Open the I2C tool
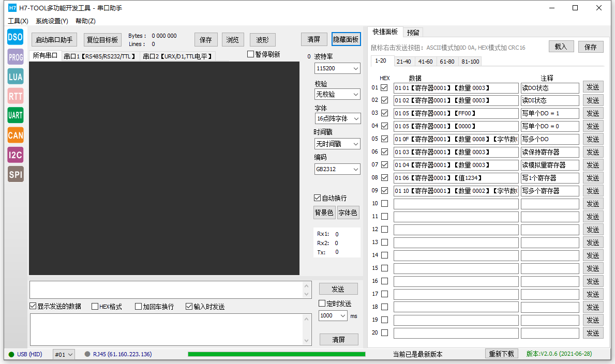 click(x=16, y=155)
